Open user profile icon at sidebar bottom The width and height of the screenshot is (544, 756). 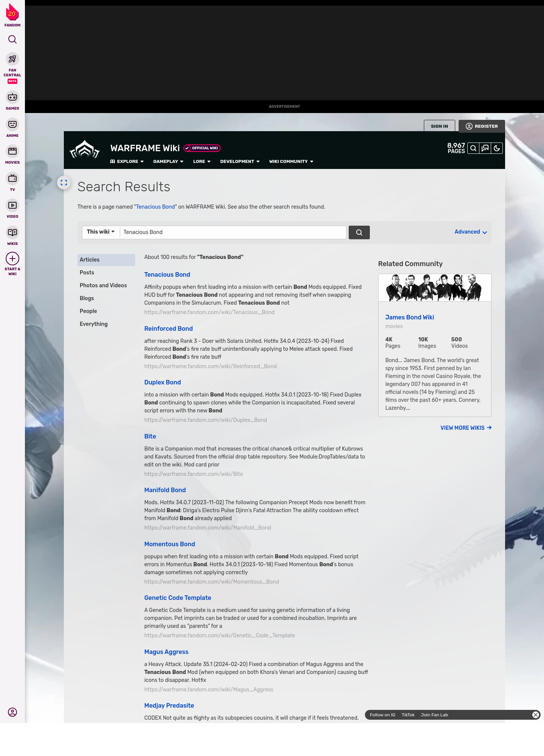[x=12, y=712]
